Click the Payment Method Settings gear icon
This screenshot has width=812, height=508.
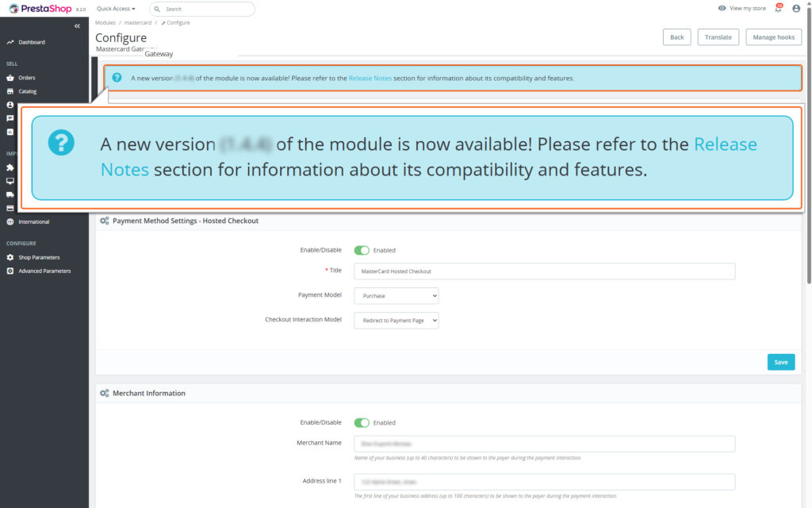pyautogui.click(x=104, y=220)
